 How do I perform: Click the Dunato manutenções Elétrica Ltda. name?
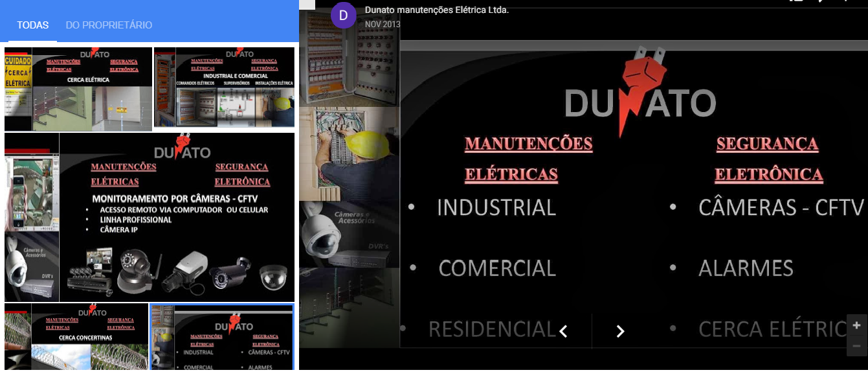(437, 10)
